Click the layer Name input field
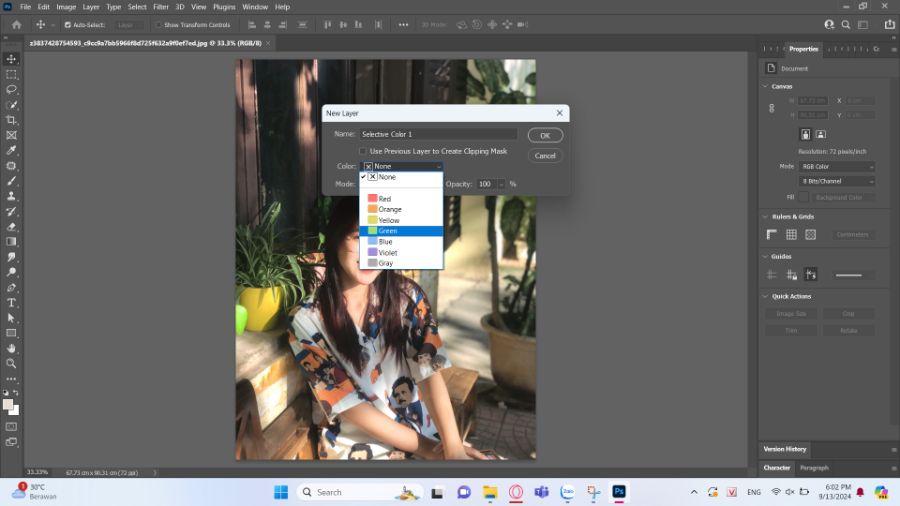Viewport: 900px width, 506px height. (x=438, y=134)
